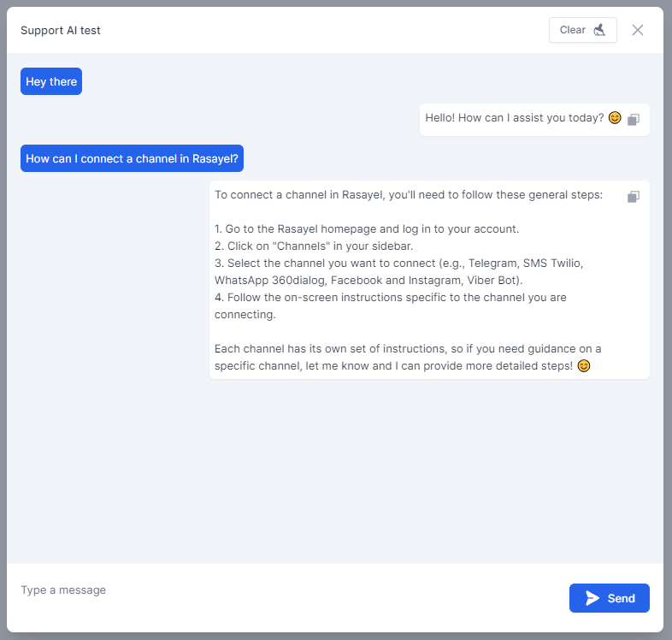
Task: Click step '2. Click on "Channels"' line
Action: [x=314, y=246]
